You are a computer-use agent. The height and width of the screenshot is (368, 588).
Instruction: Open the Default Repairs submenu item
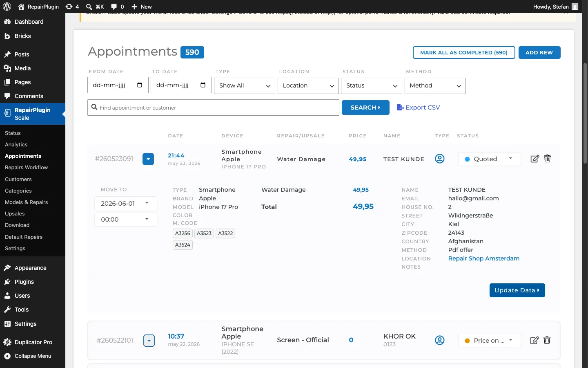(24, 237)
